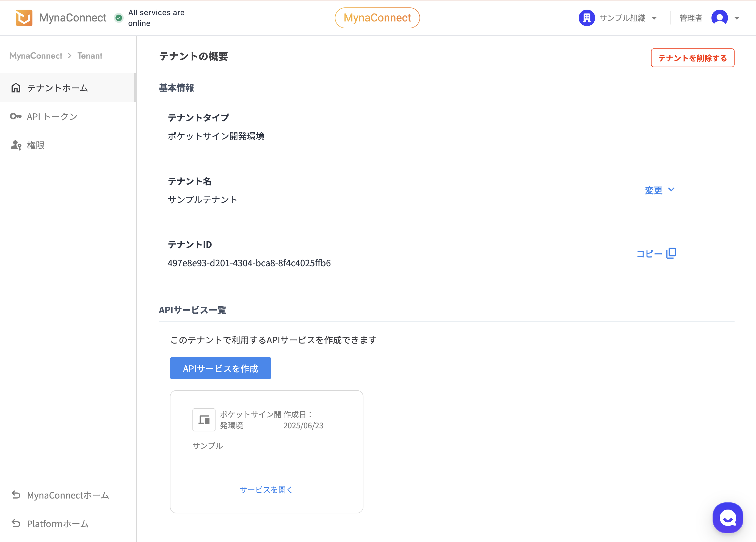756x542 pixels.
Task: Open the chat support bubble icon
Action: pyautogui.click(x=728, y=518)
